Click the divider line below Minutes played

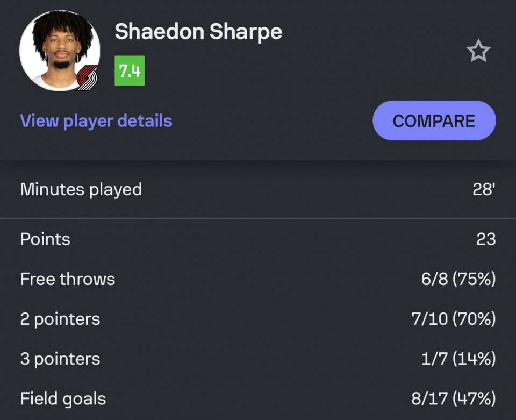tap(258, 218)
